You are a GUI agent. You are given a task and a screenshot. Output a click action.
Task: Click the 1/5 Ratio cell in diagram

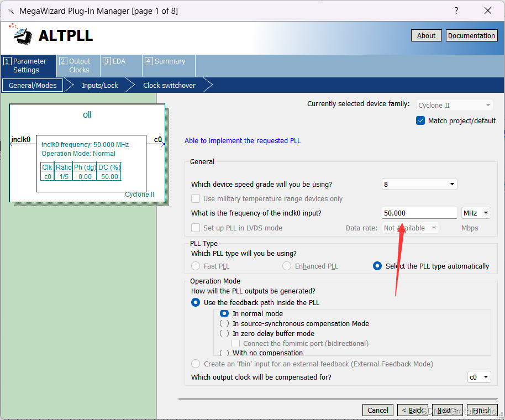(64, 176)
